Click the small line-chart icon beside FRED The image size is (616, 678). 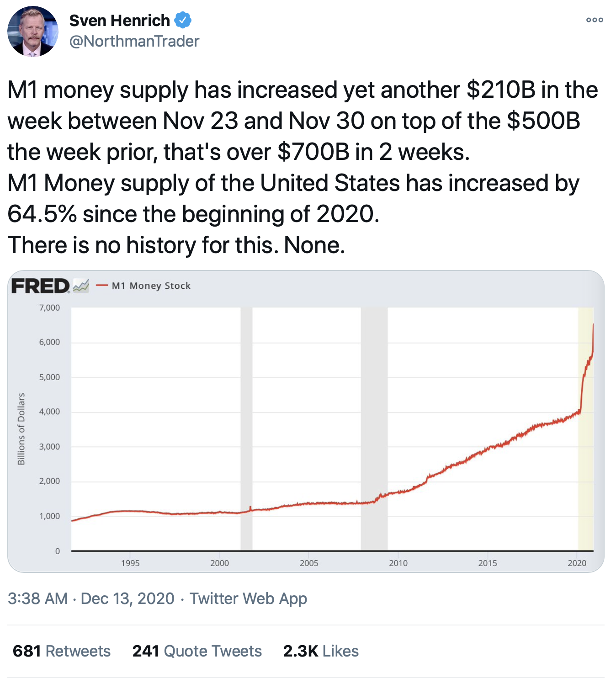point(81,286)
